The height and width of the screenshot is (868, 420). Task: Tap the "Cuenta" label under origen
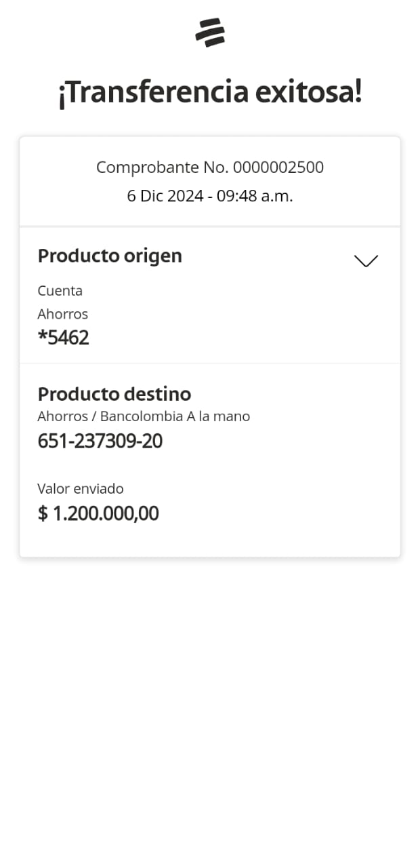coord(60,291)
